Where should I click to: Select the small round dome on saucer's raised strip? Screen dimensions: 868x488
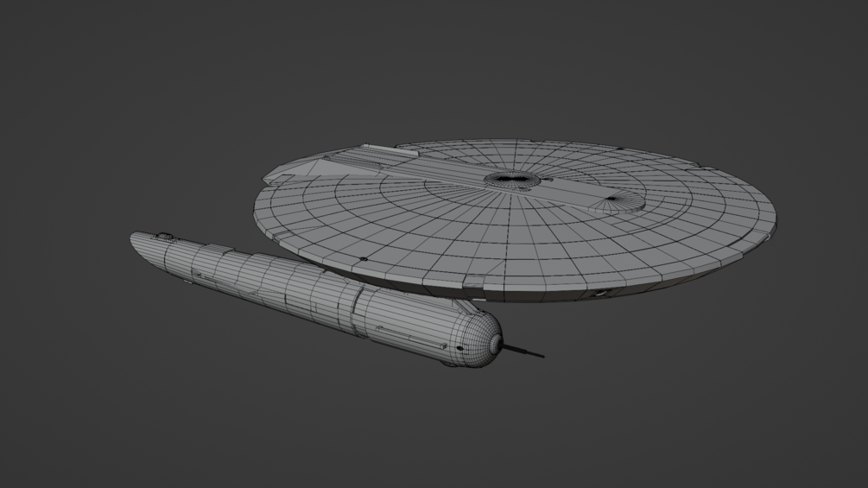coord(618,203)
